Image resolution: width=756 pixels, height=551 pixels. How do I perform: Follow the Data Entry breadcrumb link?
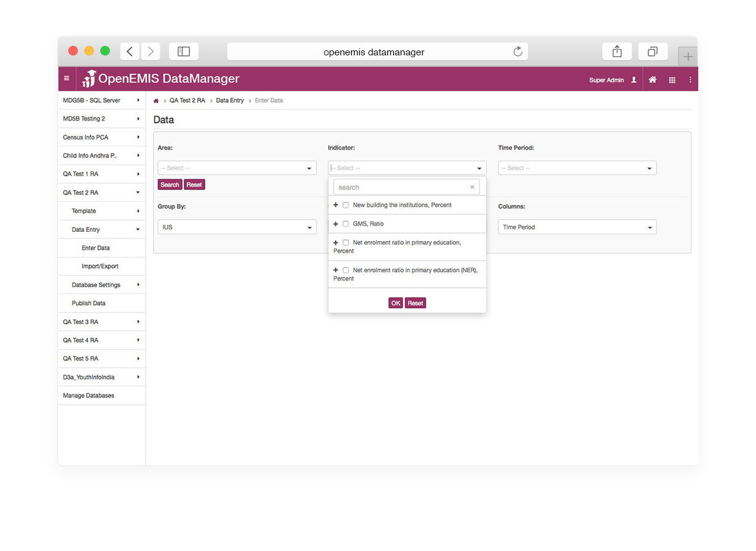pos(230,100)
